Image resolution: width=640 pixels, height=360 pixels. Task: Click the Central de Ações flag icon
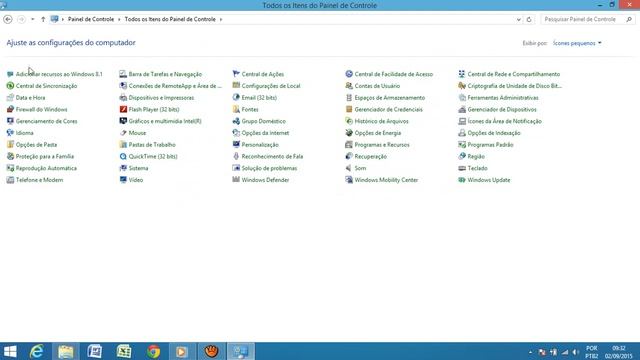(x=236, y=74)
